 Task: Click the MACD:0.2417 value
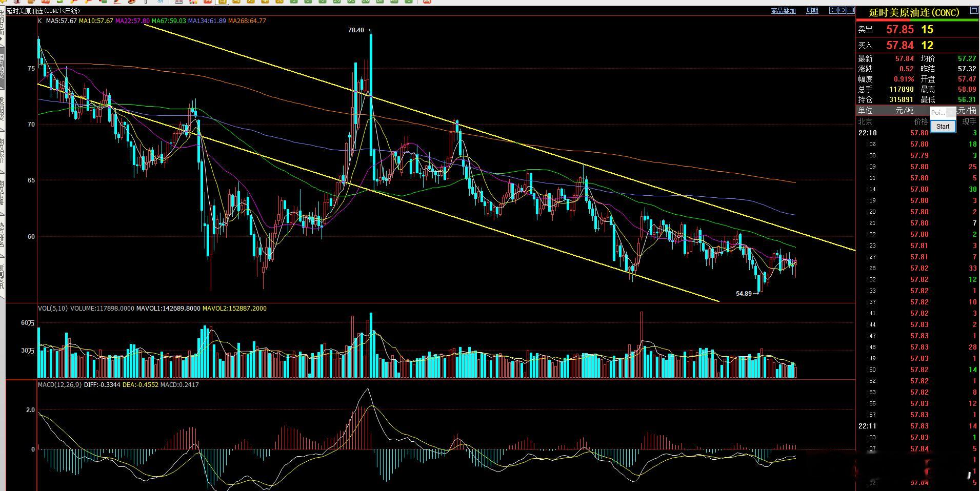point(179,385)
